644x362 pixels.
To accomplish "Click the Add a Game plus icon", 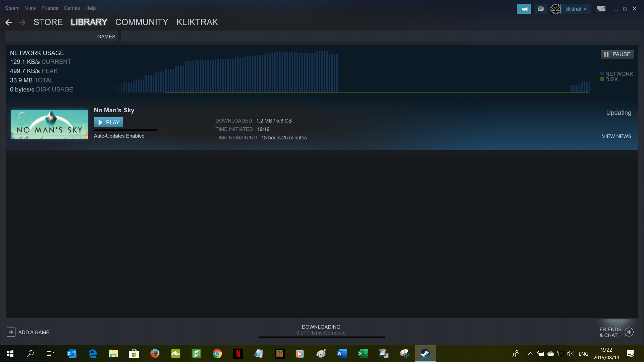I will 11,332.
